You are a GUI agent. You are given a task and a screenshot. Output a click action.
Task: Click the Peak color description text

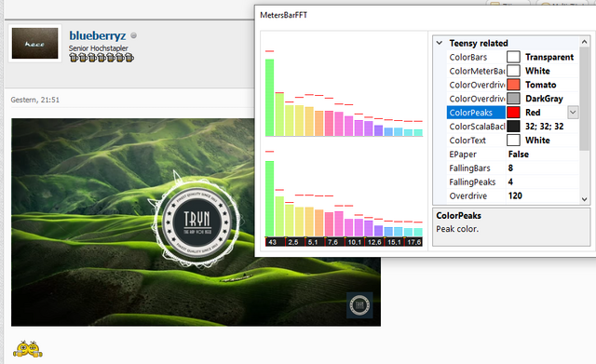pyautogui.click(x=457, y=229)
